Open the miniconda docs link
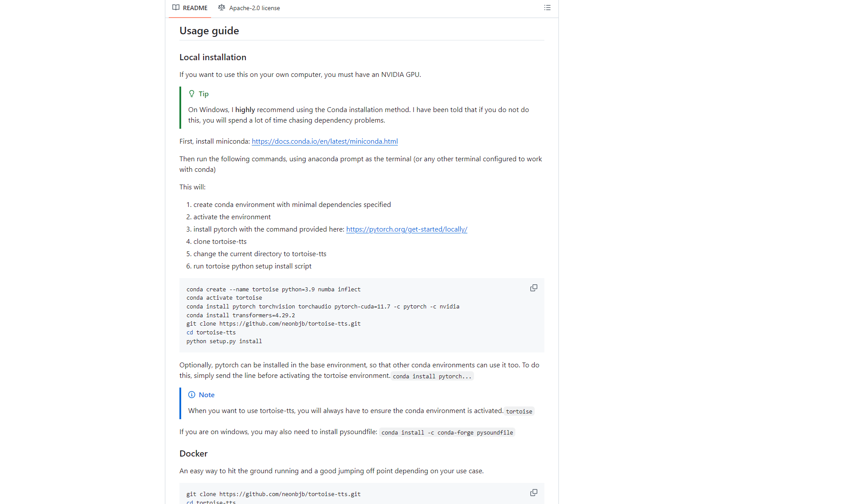The image size is (868, 504). coord(325,141)
